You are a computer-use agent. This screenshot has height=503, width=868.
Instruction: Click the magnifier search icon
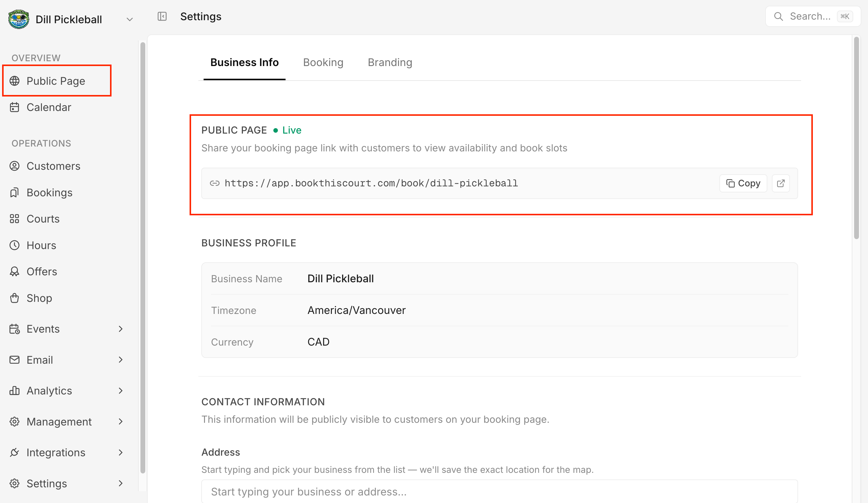778,16
